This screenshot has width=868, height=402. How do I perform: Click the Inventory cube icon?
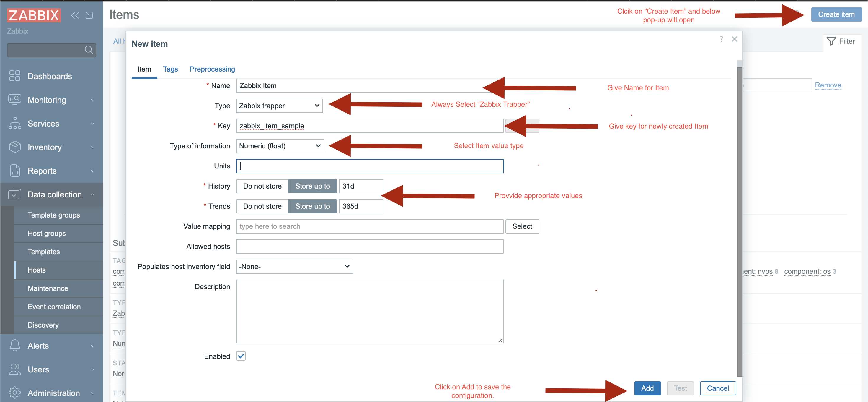pyautogui.click(x=15, y=147)
